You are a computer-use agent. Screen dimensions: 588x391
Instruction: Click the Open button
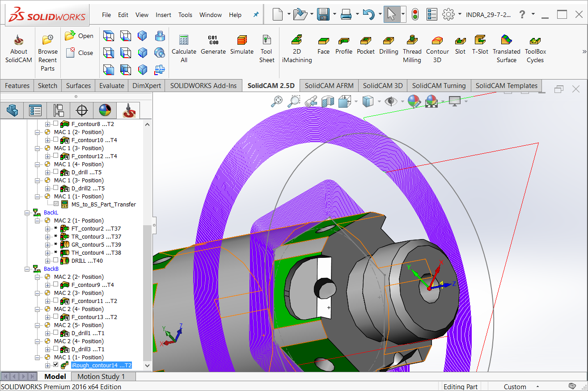click(79, 36)
